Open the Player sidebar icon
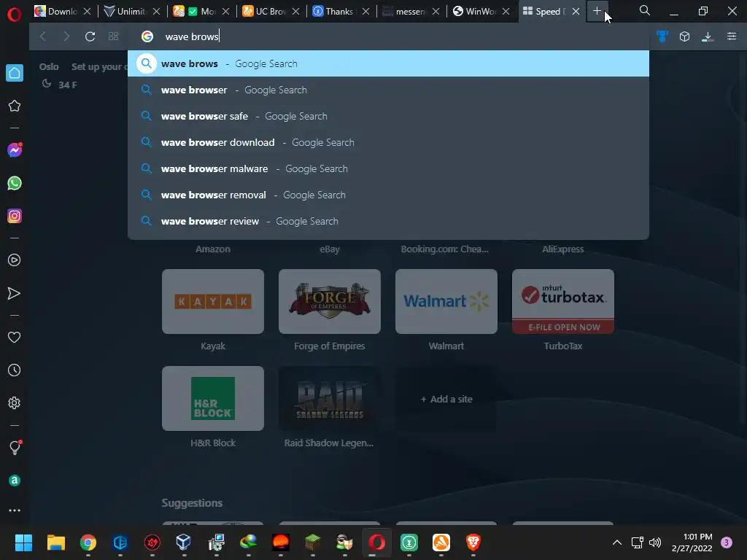 (x=15, y=260)
